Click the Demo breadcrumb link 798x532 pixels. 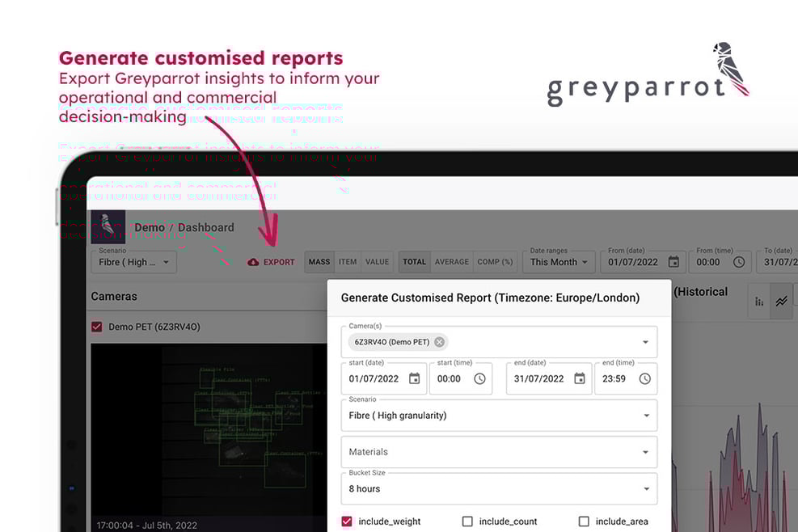pyautogui.click(x=150, y=227)
